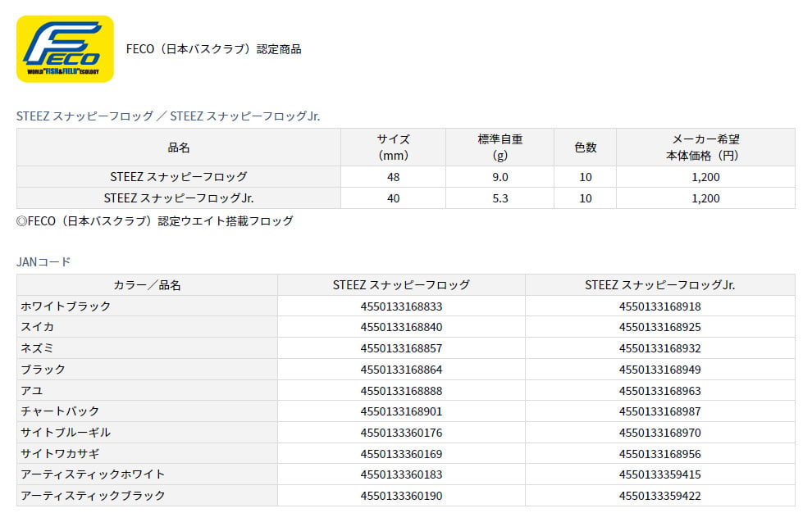Click size value 48
The height and width of the screenshot is (522, 812).
pos(393,177)
